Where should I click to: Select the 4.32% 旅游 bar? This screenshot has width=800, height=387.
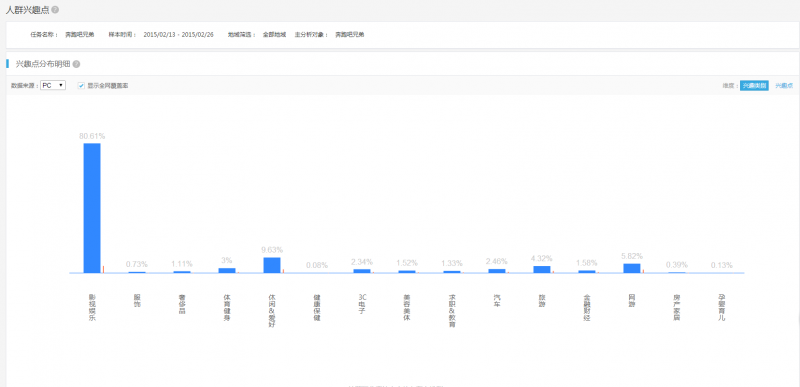pyautogui.click(x=542, y=269)
